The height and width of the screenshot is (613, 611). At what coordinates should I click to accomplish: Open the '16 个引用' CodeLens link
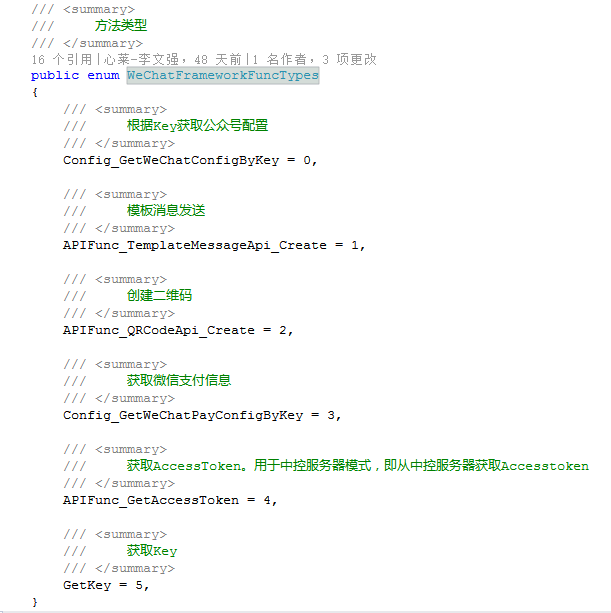pos(62,59)
